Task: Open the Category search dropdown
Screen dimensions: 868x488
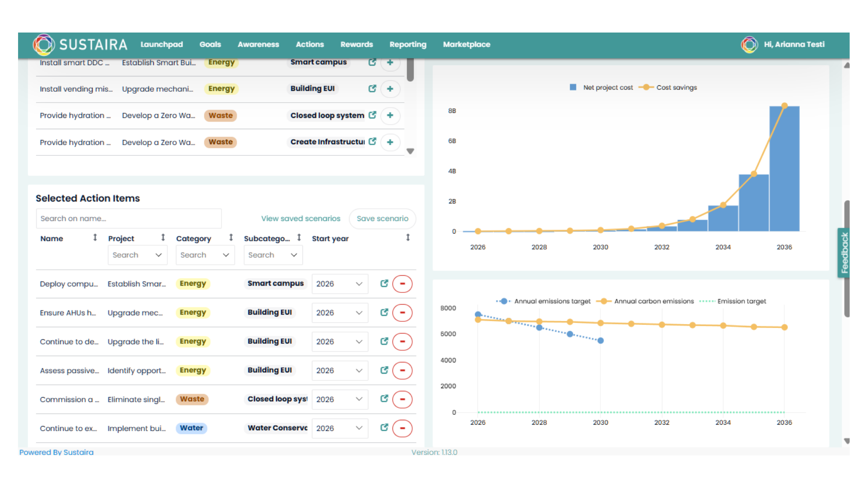Action: point(205,255)
